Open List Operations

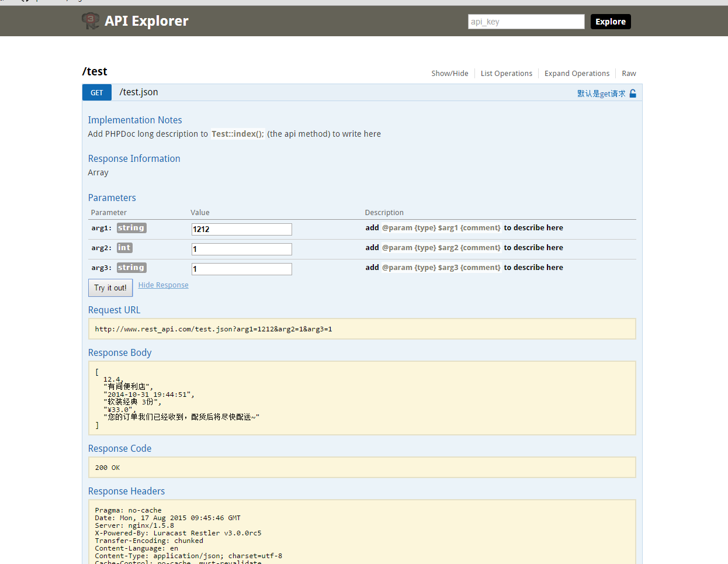507,74
